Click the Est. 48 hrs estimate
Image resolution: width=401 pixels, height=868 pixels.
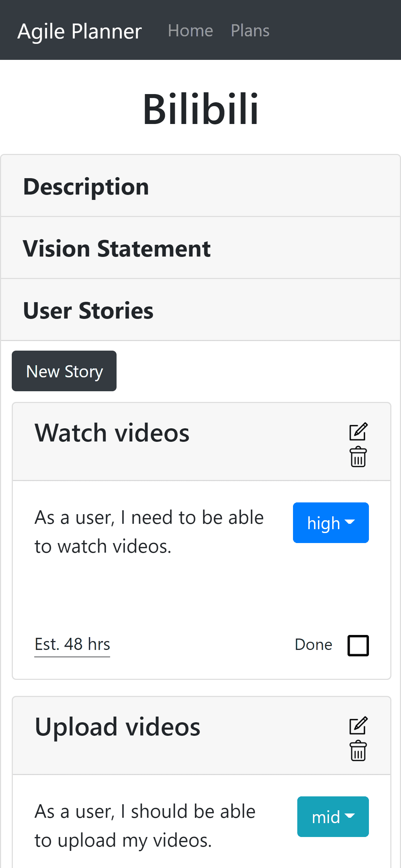click(x=72, y=644)
